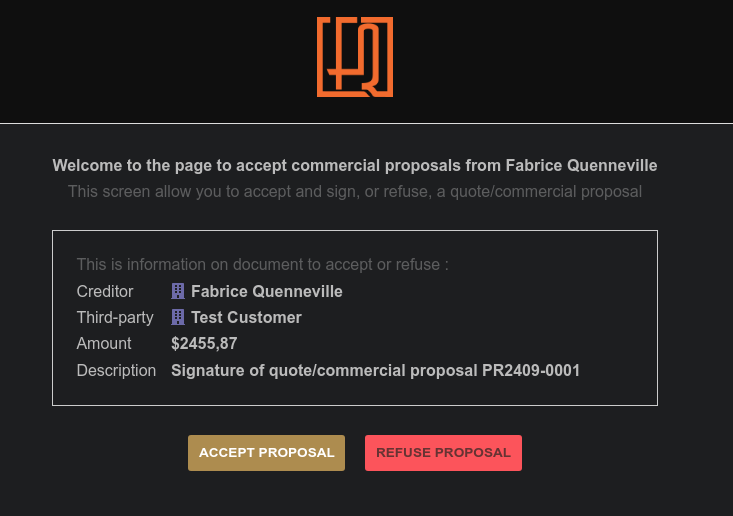Click the orange FQ logo in header

355,57
